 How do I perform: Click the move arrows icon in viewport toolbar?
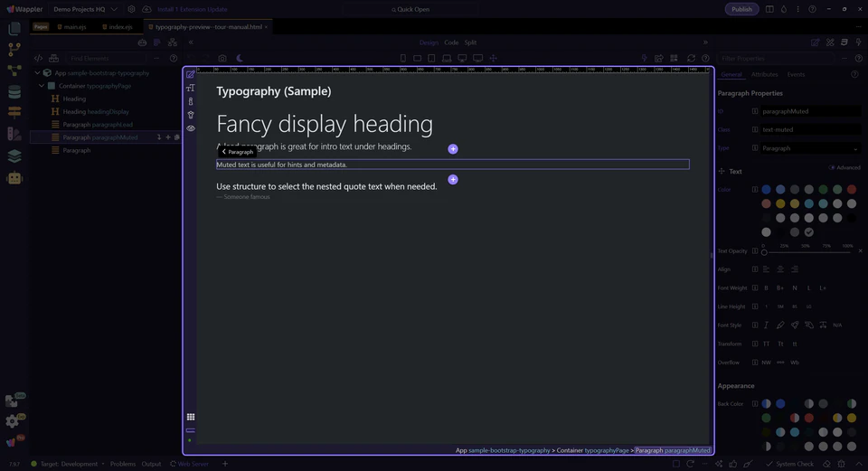click(x=494, y=58)
